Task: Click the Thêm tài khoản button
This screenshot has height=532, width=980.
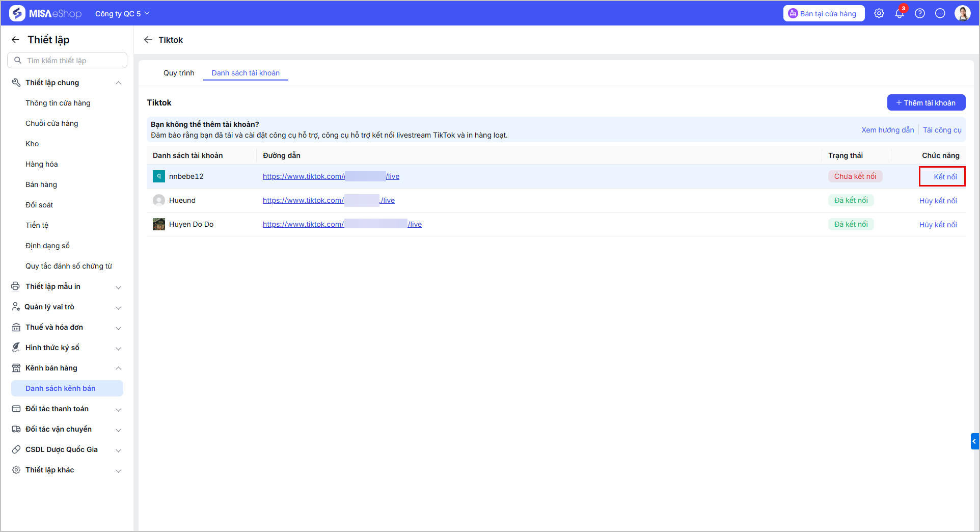Action: tap(926, 102)
